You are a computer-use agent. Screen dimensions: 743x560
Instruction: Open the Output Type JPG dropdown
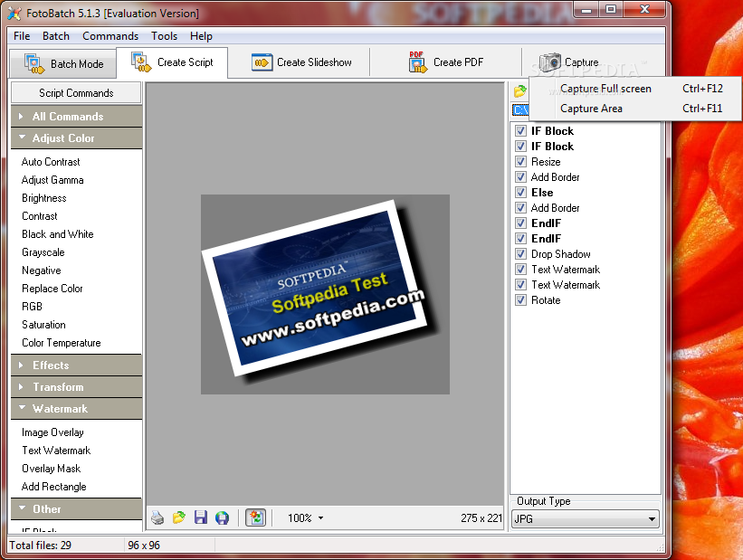coord(586,518)
